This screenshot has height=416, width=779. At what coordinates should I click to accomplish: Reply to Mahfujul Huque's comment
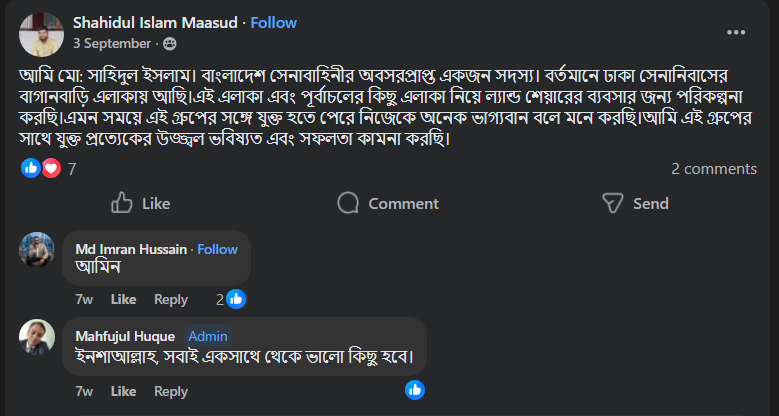(171, 391)
